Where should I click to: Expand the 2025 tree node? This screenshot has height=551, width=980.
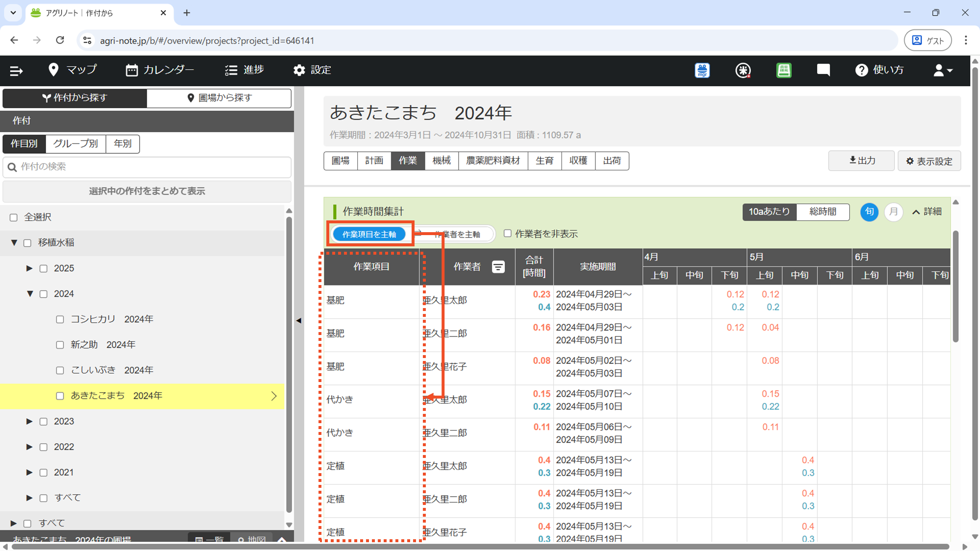29,268
